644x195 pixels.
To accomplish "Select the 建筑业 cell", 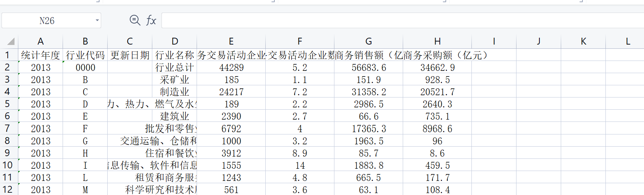I will pos(174,116).
